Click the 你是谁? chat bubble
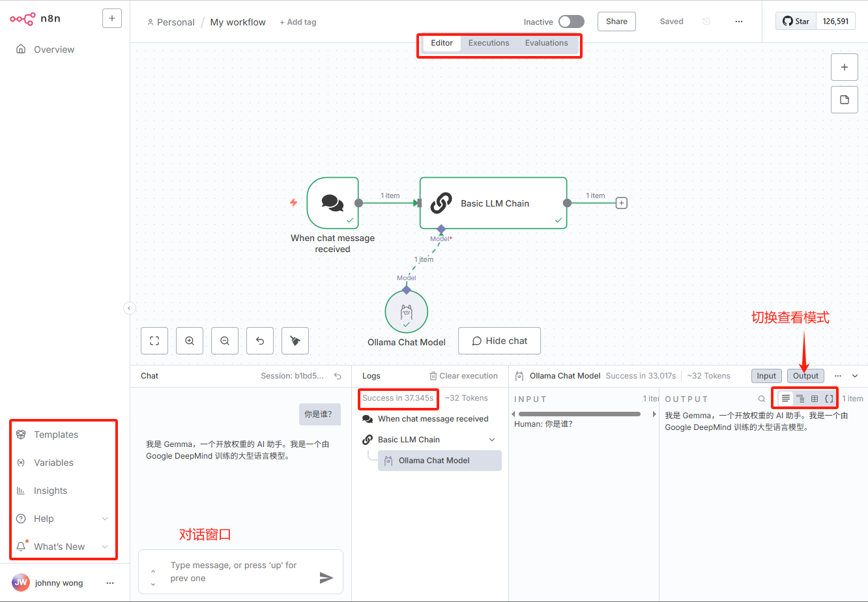 (x=319, y=414)
